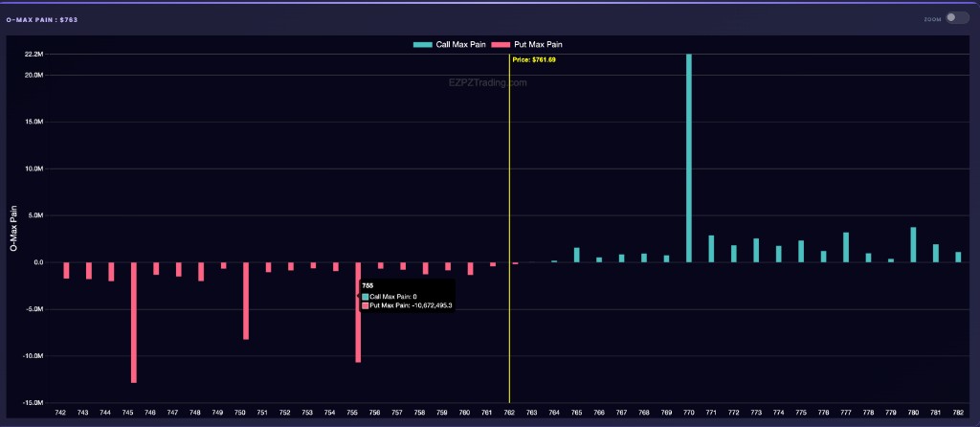
Task: Click the put bar at strike 760
Action: coord(470,269)
